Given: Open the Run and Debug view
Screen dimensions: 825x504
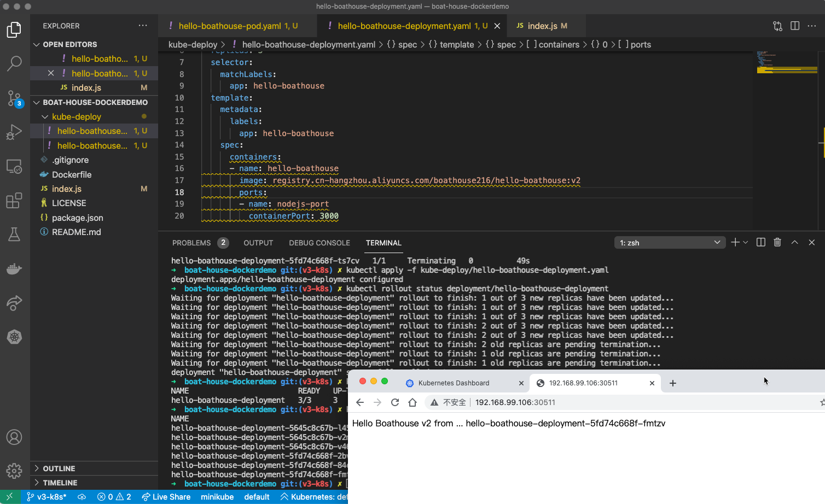Looking at the screenshot, I should [x=14, y=132].
